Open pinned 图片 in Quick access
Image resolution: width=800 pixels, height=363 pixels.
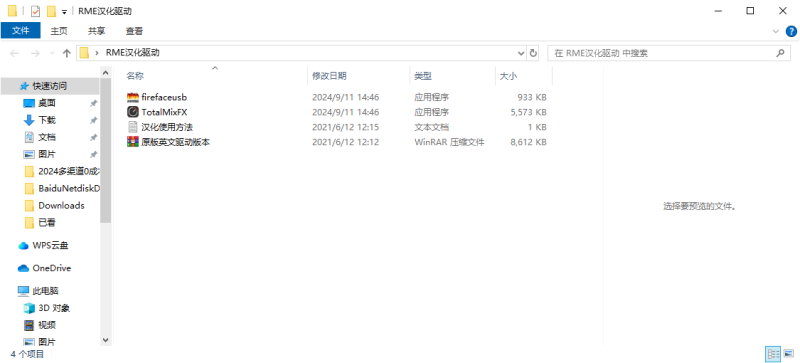point(47,154)
